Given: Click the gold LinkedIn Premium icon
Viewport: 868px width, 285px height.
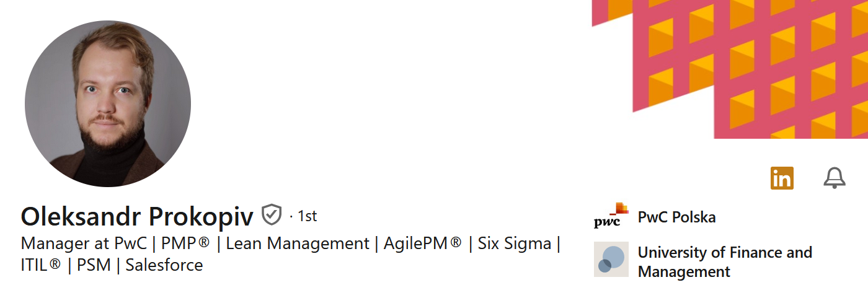Looking at the screenshot, I should pos(782,178).
